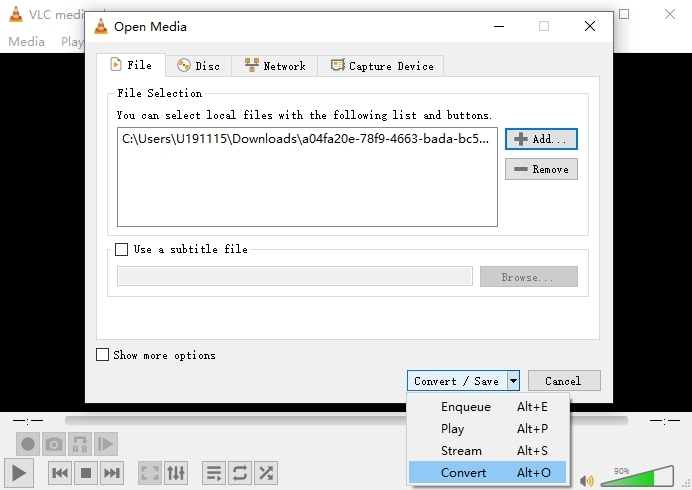Show the playlist via playlist icon

pyautogui.click(x=214, y=473)
